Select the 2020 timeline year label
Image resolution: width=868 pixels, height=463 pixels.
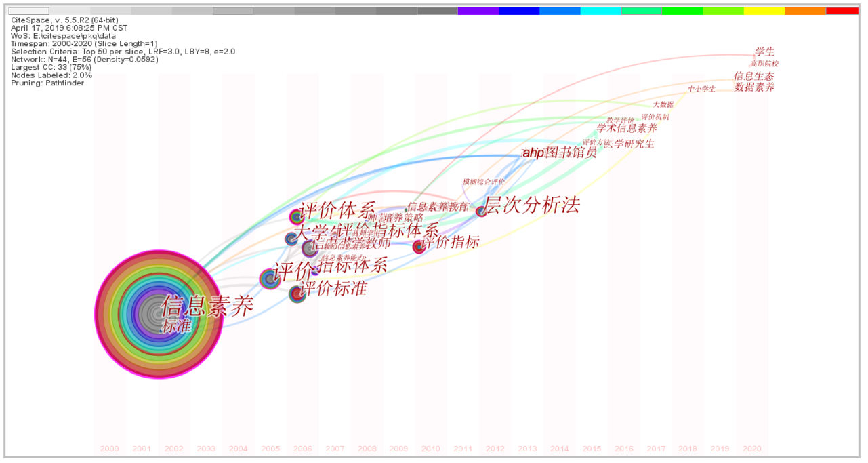point(752,449)
